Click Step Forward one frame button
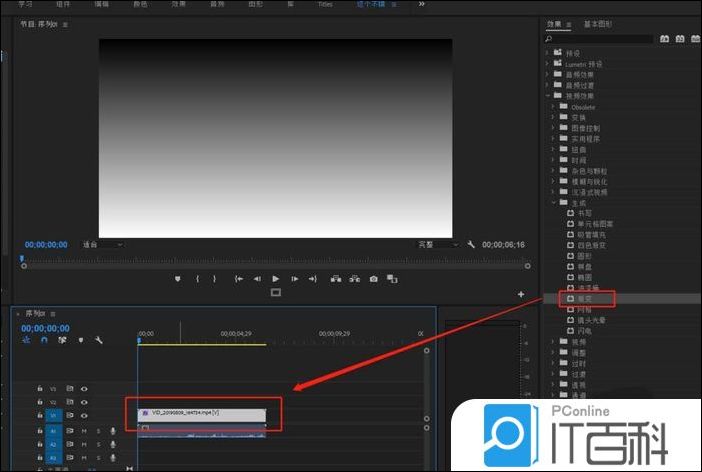 (x=294, y=279)
